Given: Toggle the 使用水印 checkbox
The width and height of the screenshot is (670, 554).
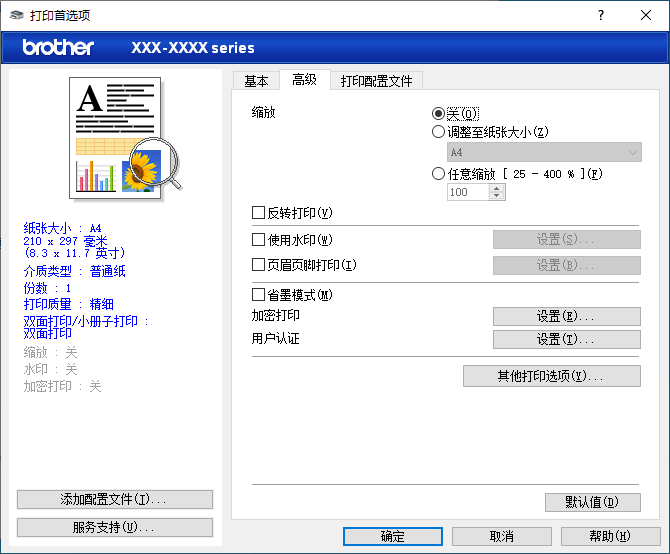Looking at the screenshot, I should [259, 240].
